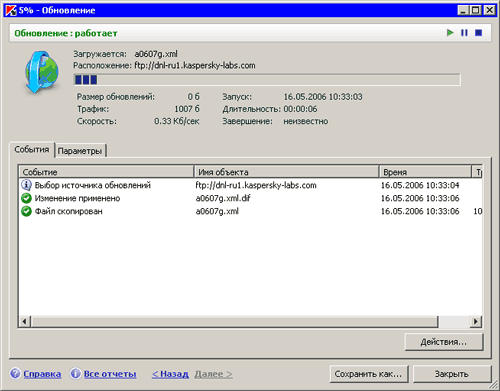Viewport: 500px width, 391px height.
Task: Select the Файл скопирован event row
Action: (x=250, y=211)
